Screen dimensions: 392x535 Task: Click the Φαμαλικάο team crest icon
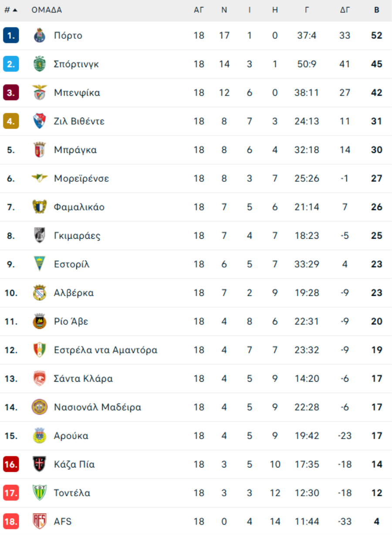[x=40, y=207]
